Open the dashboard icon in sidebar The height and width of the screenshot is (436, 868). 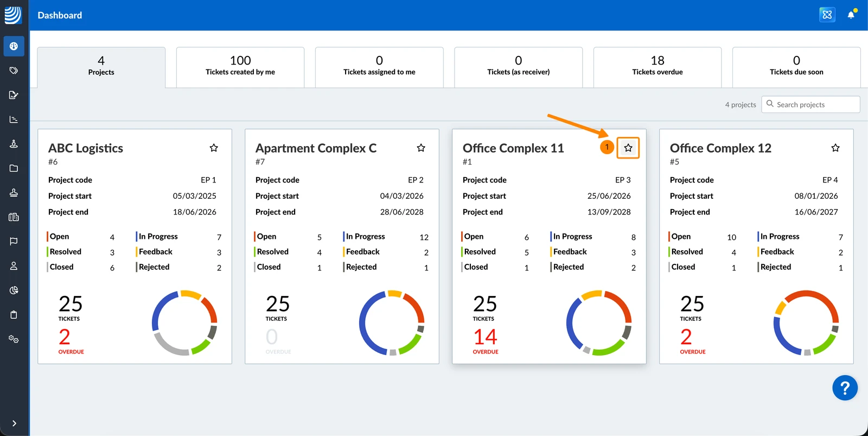pos(14,46)
